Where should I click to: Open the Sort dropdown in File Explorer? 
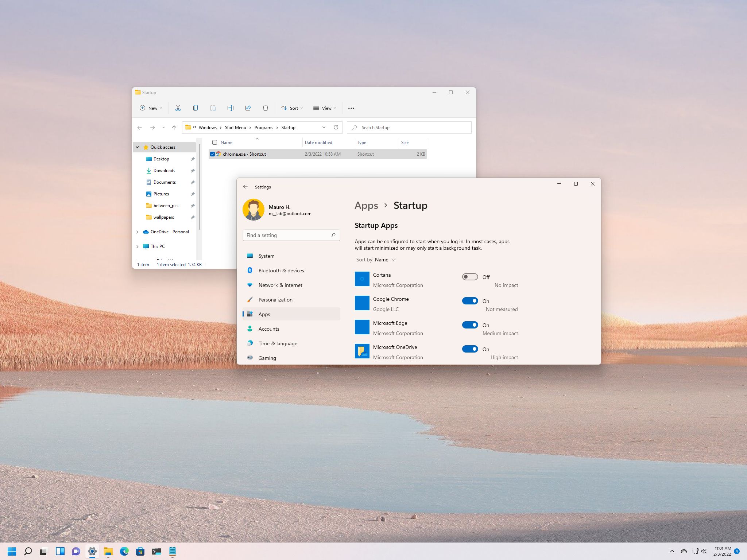coord(292,108)
